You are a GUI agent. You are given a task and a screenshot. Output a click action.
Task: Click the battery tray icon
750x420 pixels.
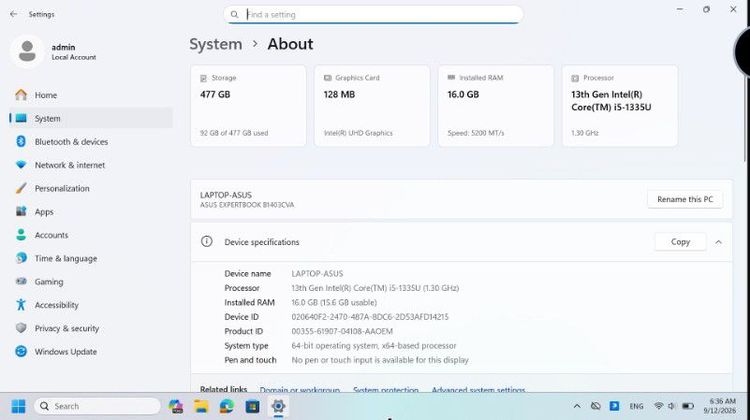click(x=688, y=406)
